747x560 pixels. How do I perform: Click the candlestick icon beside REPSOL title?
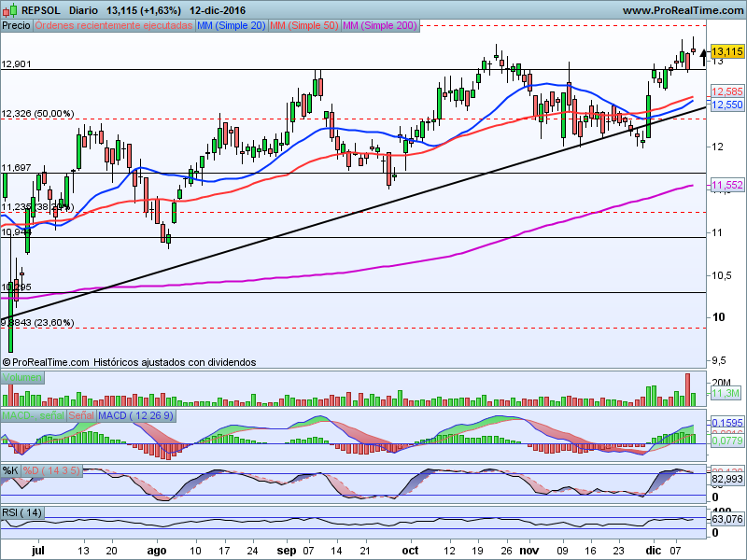[10, 10]
